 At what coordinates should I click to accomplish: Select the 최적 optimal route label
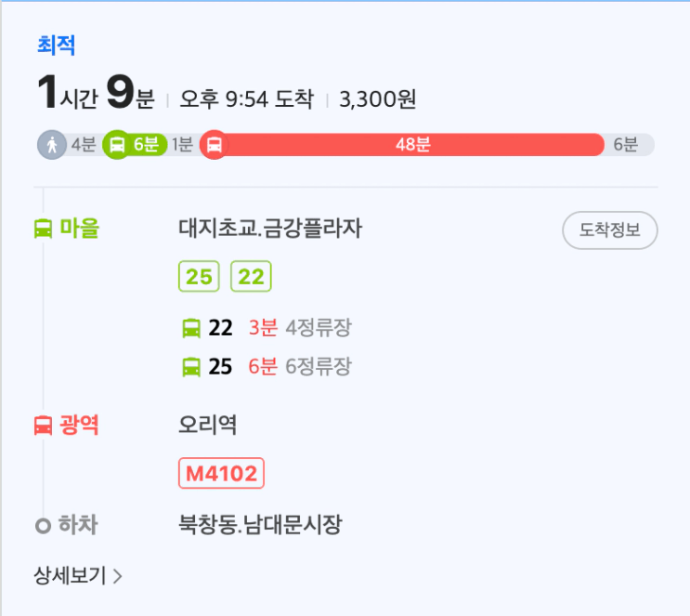(x=57, y=45)
